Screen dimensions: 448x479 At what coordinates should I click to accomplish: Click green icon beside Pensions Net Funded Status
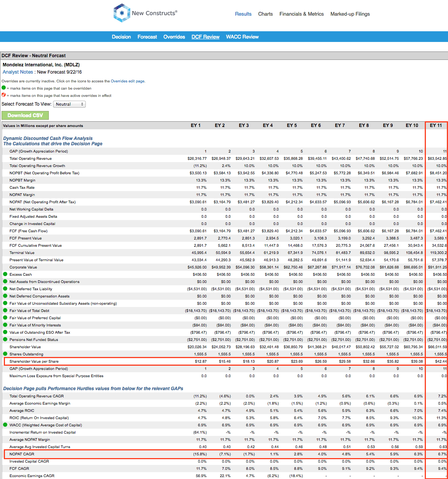5,339
